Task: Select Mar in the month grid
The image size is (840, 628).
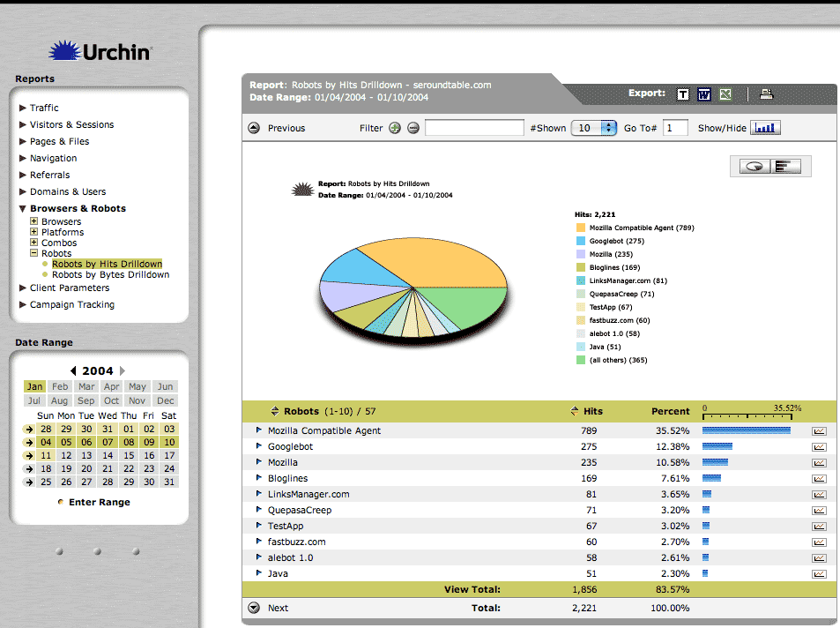Action: click(86, 386)
